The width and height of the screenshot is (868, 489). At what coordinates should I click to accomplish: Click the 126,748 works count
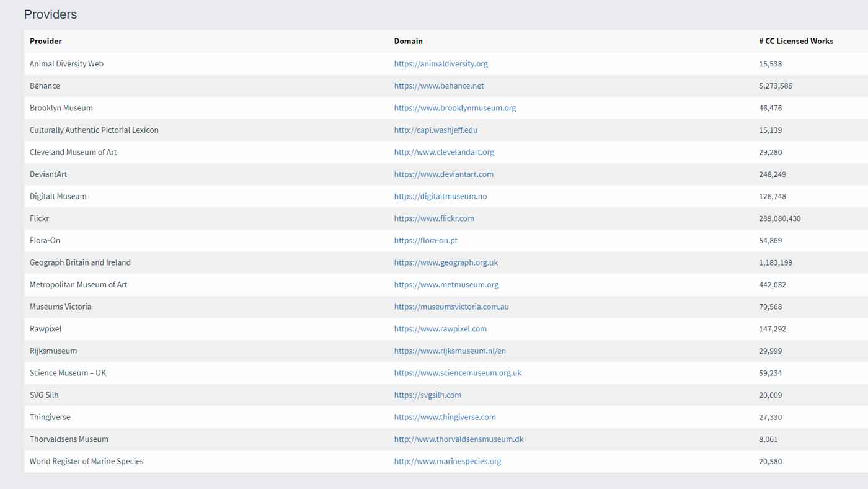point(773,196)
